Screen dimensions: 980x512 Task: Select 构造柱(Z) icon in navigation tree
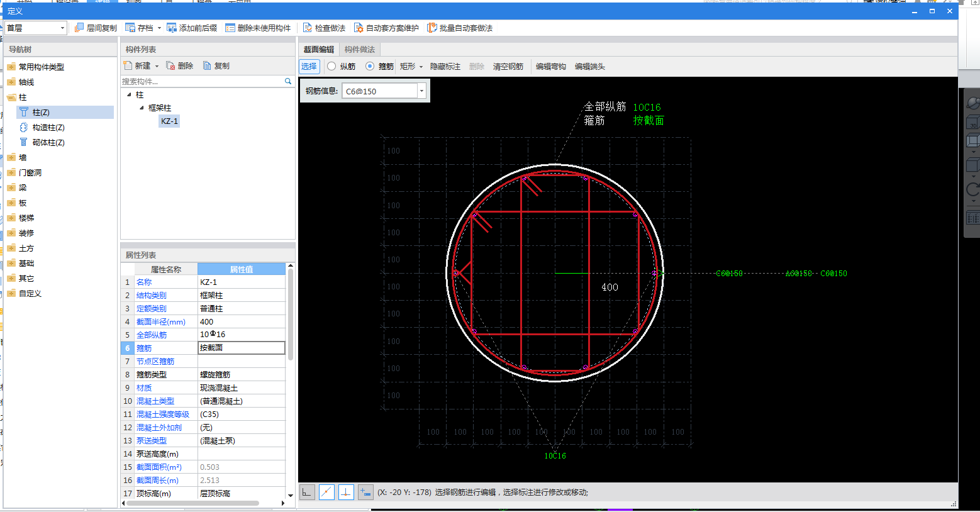click(23, 127)
